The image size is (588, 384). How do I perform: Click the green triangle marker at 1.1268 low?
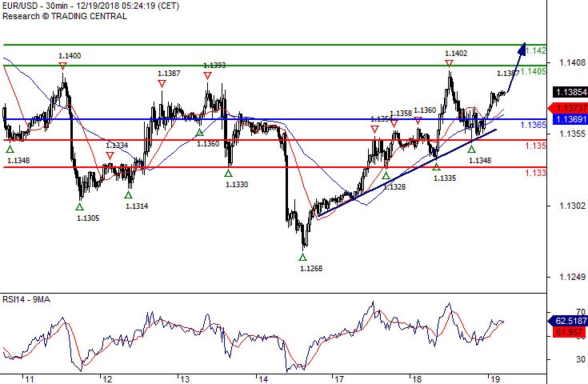point(302,257)
